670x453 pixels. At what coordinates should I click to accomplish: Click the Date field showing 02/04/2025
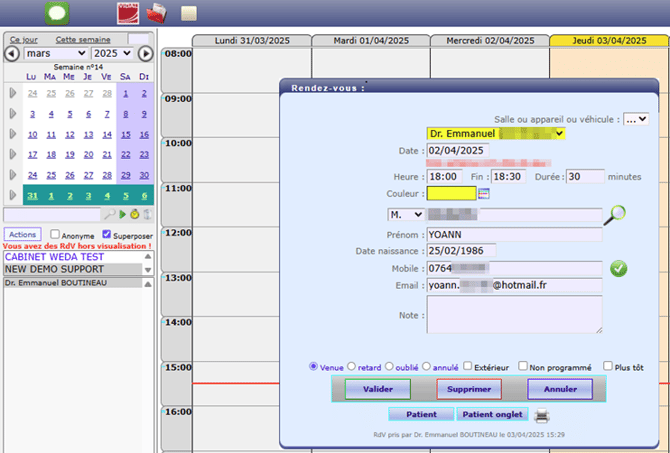click(458, 150)
